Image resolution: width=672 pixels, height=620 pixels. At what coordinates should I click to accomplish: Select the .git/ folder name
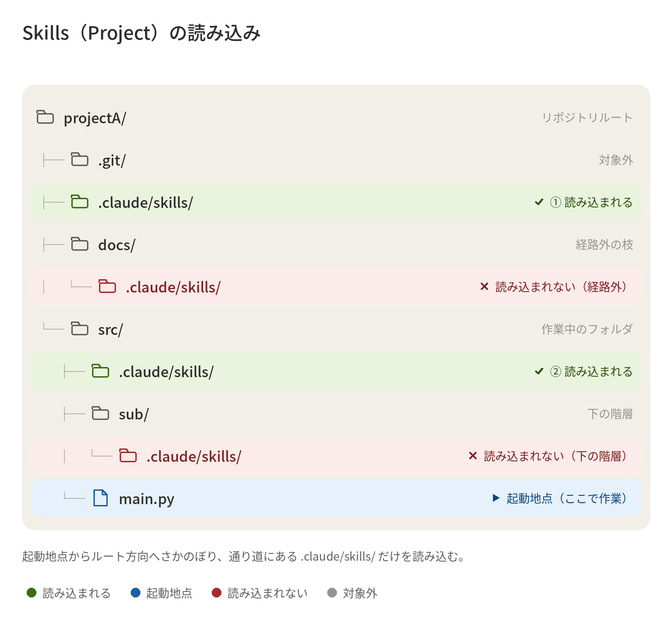(x=112, y=161)
